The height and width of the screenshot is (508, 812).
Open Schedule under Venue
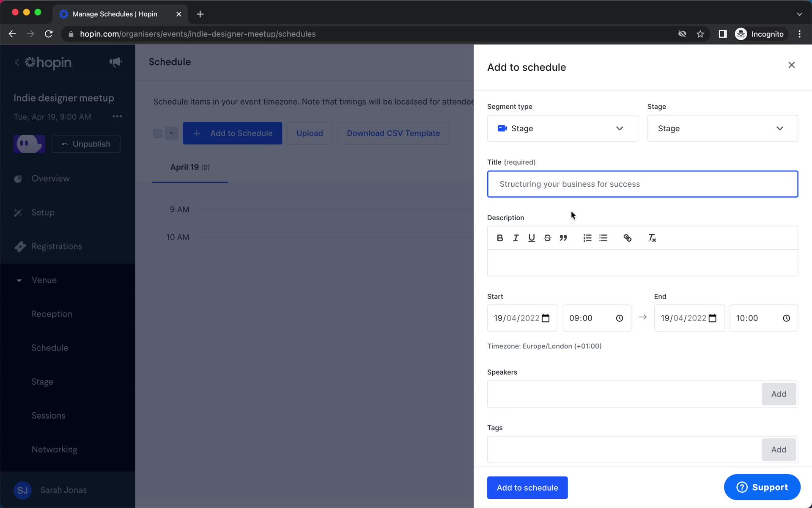click(x=50, y=348)
